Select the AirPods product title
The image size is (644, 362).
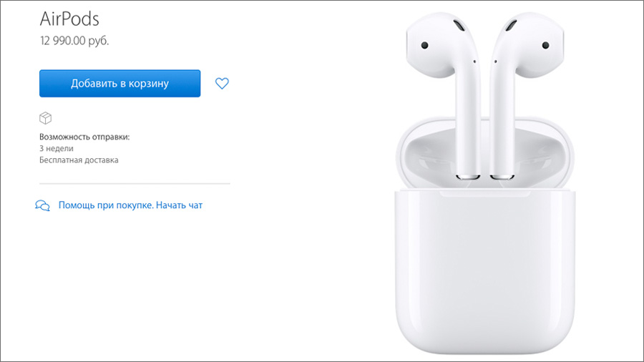point(69,19)
